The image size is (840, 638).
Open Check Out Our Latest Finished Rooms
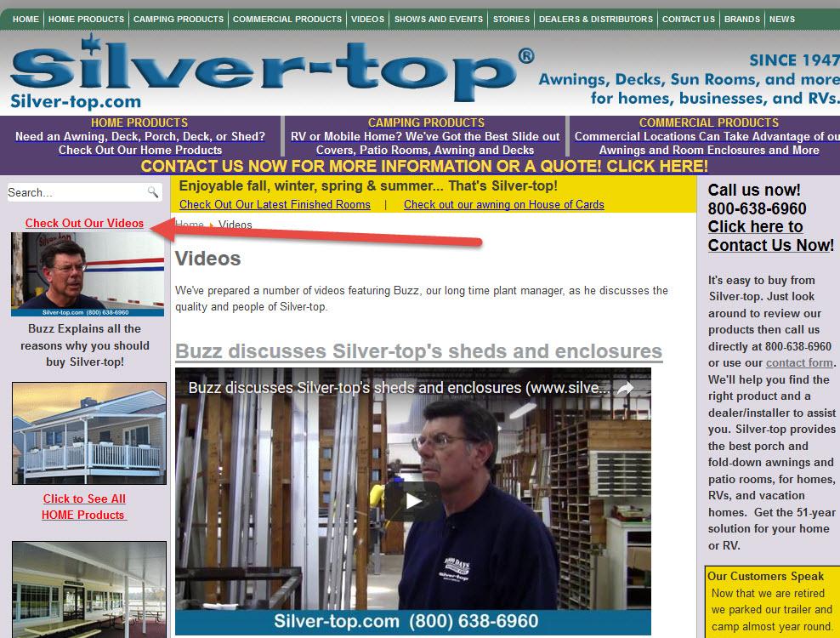click(275, 204)
